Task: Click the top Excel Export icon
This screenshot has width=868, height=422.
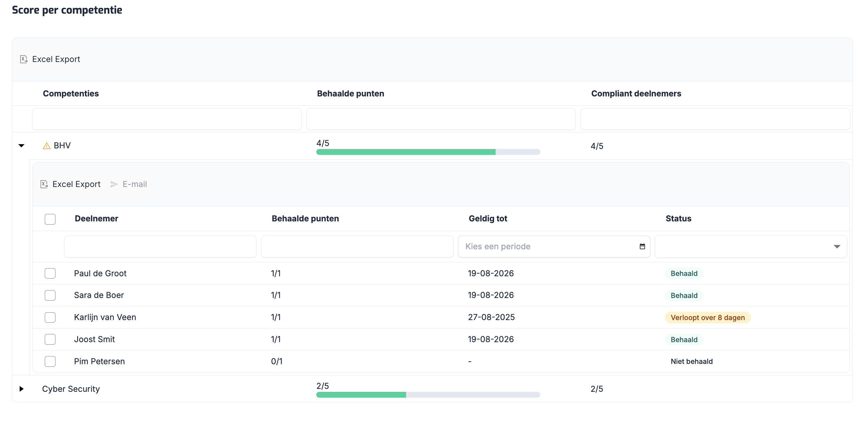Action: pyautogui.click(x=24, y=59)
